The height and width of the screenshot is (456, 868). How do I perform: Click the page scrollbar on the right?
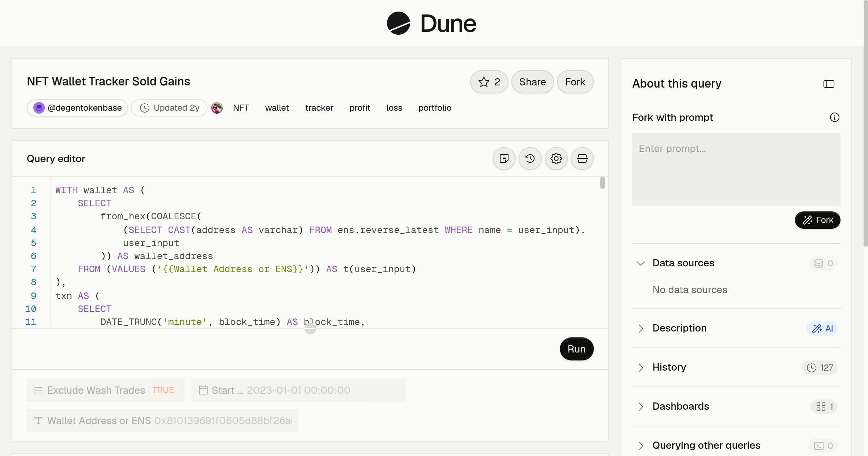coord(865,123)
